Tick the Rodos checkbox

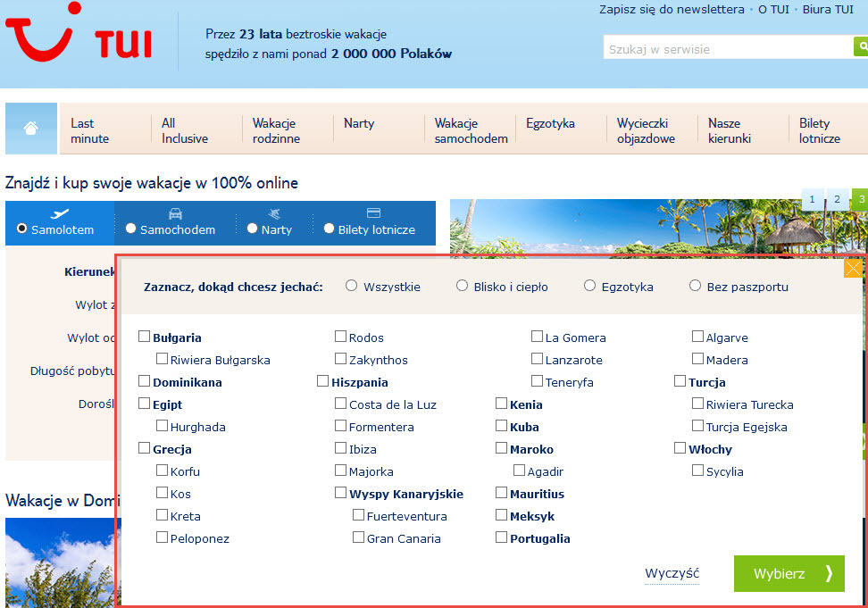340,337
